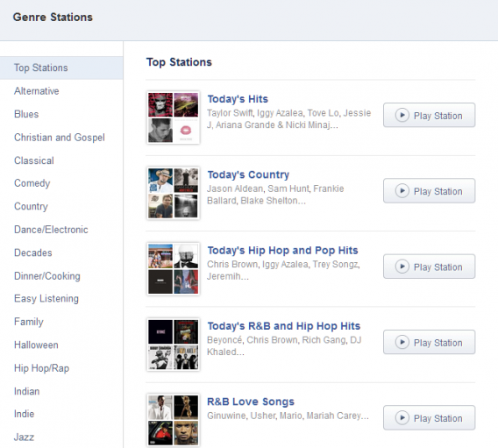Select the Comedy genre
The height and width of the screenshot is (448, 498).
32,183
